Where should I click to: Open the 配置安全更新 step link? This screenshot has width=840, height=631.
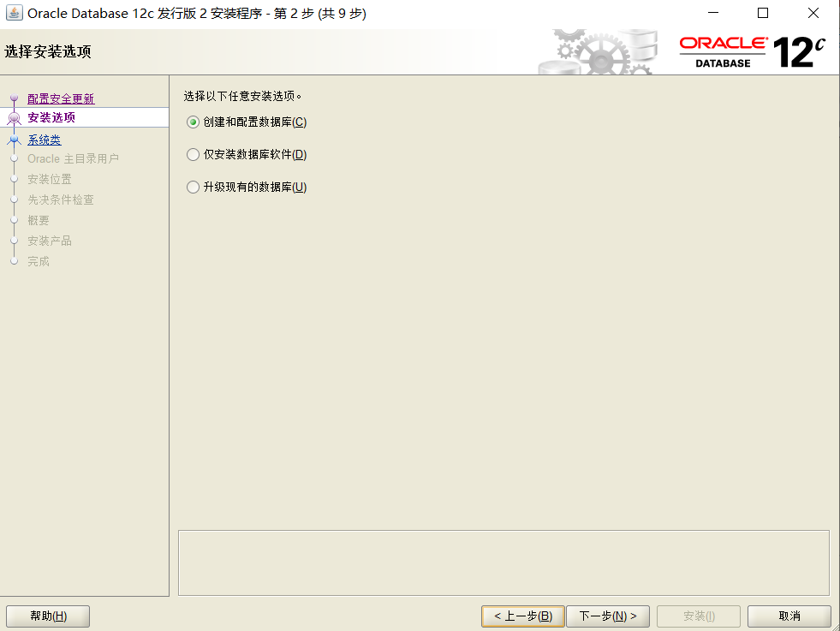61,98
